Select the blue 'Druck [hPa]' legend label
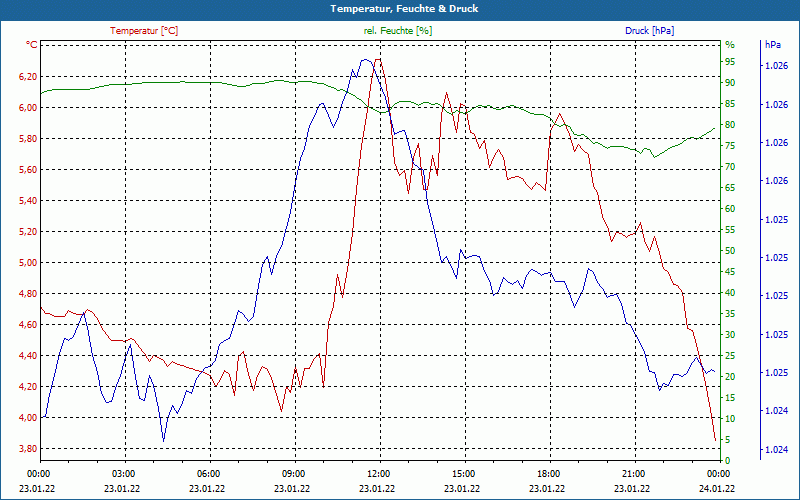 (649, 31)
